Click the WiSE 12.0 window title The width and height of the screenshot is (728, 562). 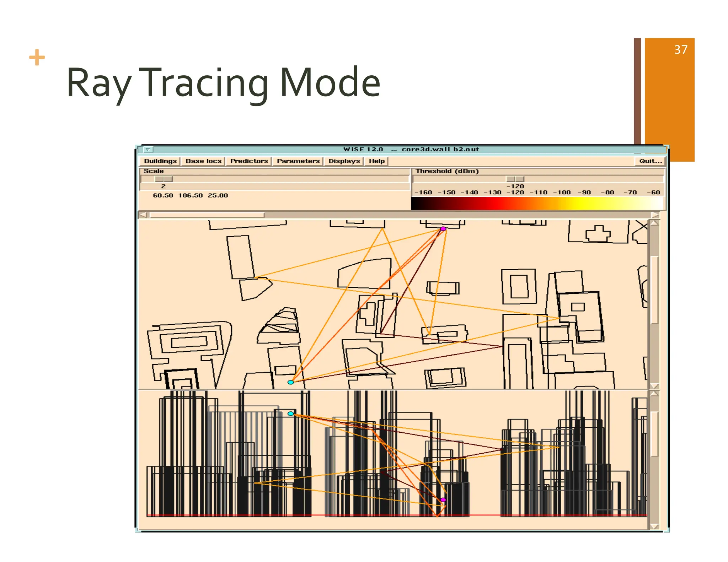pos(411,150)
